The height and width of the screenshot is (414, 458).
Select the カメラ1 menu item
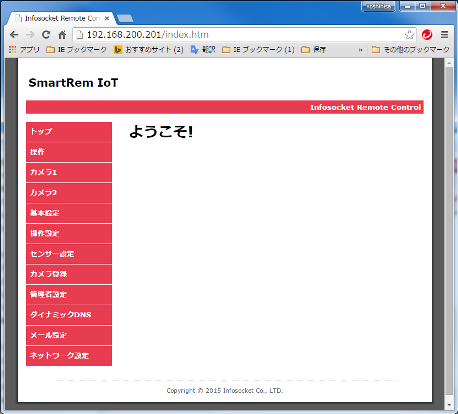[x=69, y=172]
